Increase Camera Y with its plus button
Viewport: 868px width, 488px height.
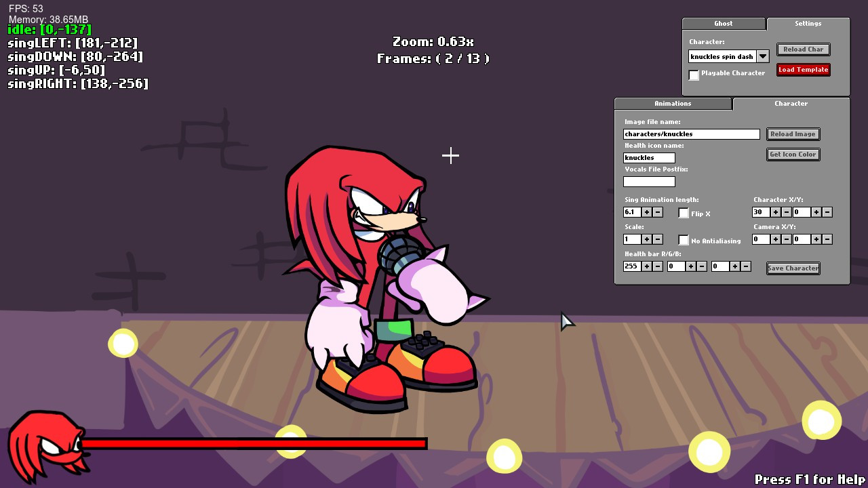pyautogui.click(x=816, y=239)
